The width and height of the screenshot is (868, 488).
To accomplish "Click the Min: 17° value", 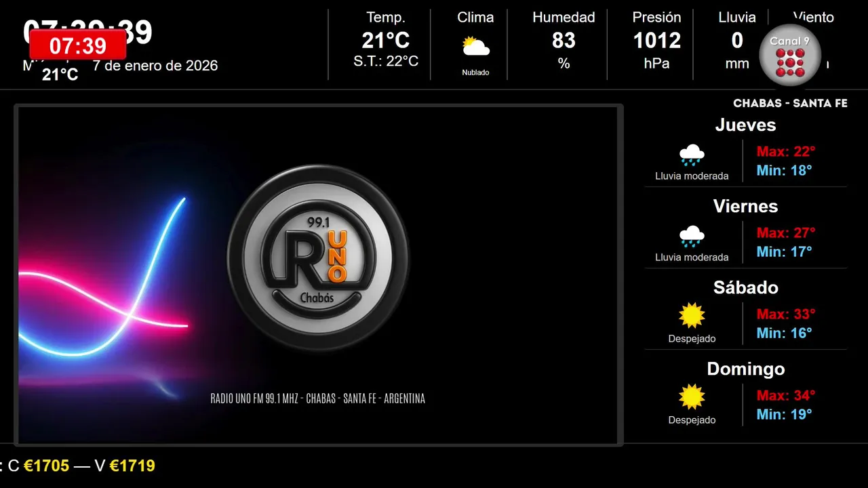I will point(784,251).
